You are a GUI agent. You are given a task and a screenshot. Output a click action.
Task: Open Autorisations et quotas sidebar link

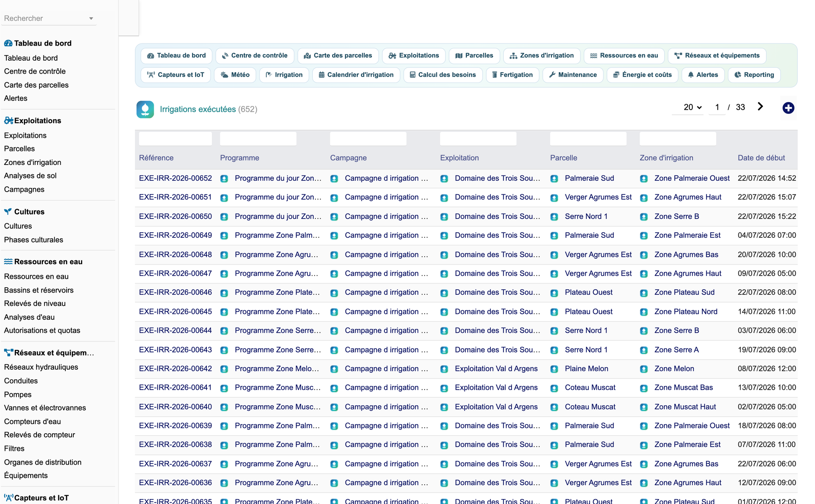click(42, 330)
